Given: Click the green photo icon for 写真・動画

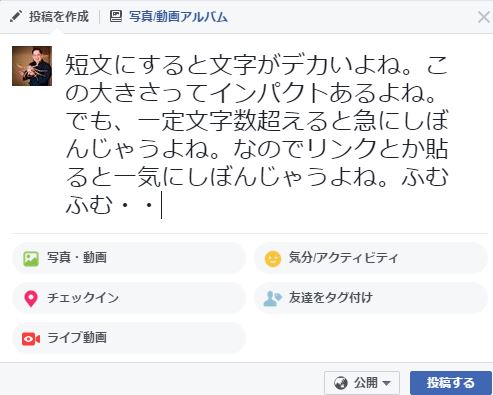Looking at the screenshot, I should click(x=31, y=259).
